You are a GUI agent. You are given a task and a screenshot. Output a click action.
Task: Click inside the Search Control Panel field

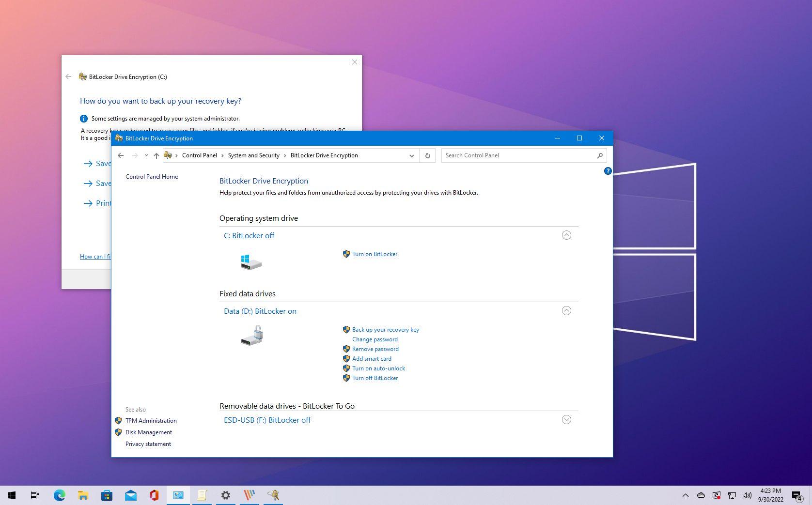click(x=514, y=155)
